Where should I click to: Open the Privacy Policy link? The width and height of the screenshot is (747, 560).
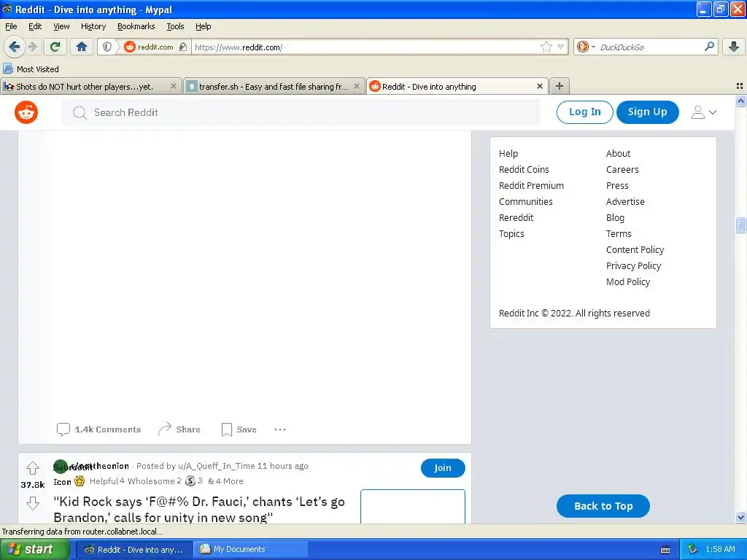pos(633,265)
